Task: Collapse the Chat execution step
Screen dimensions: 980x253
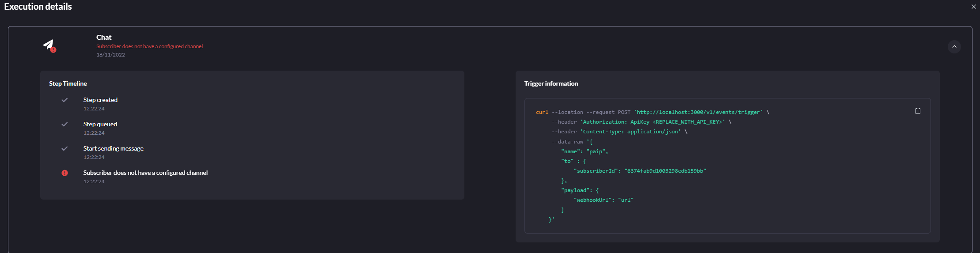Action: pos(954,47)
